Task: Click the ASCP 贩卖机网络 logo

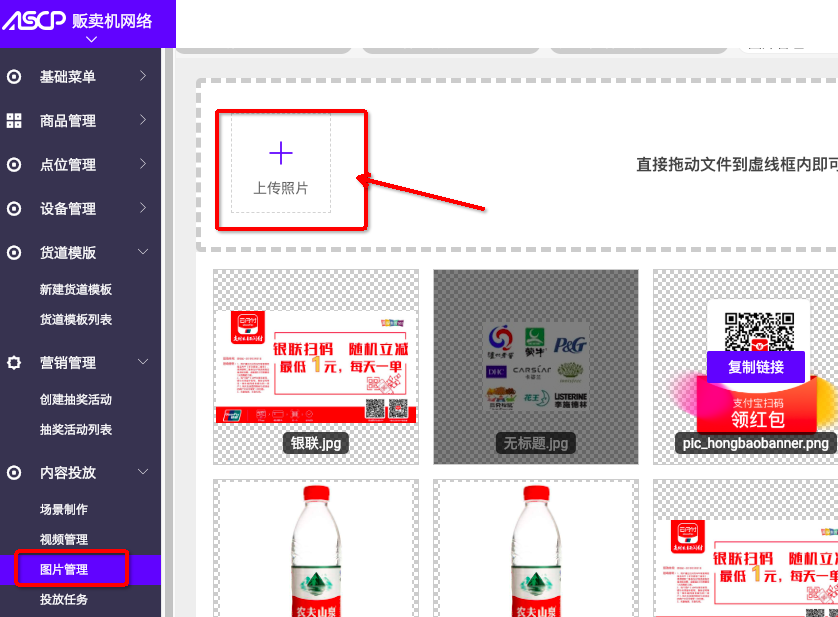Action: (x=78, y=21)
